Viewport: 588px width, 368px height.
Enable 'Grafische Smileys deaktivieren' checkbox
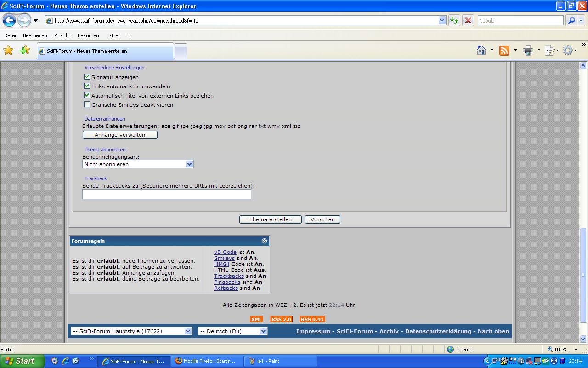[x=87, y=104]
